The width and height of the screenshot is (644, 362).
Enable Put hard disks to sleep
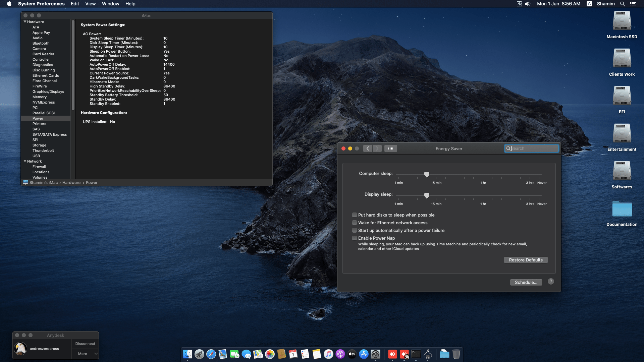point(355,215)
